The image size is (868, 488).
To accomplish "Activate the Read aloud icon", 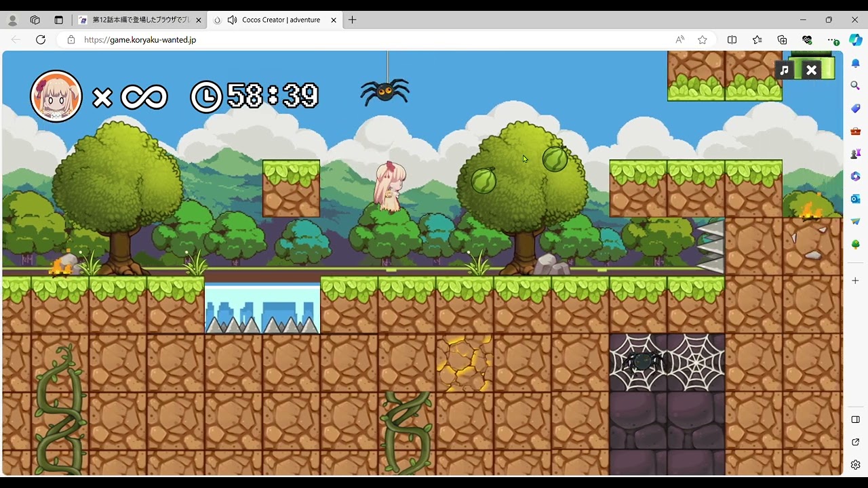I will 679,40.
